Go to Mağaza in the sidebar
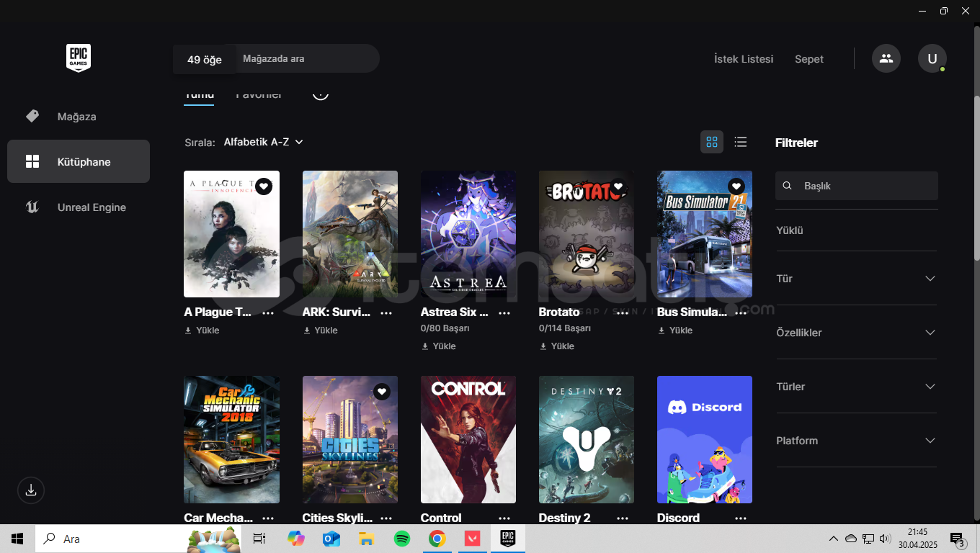 tap(76, 117)
